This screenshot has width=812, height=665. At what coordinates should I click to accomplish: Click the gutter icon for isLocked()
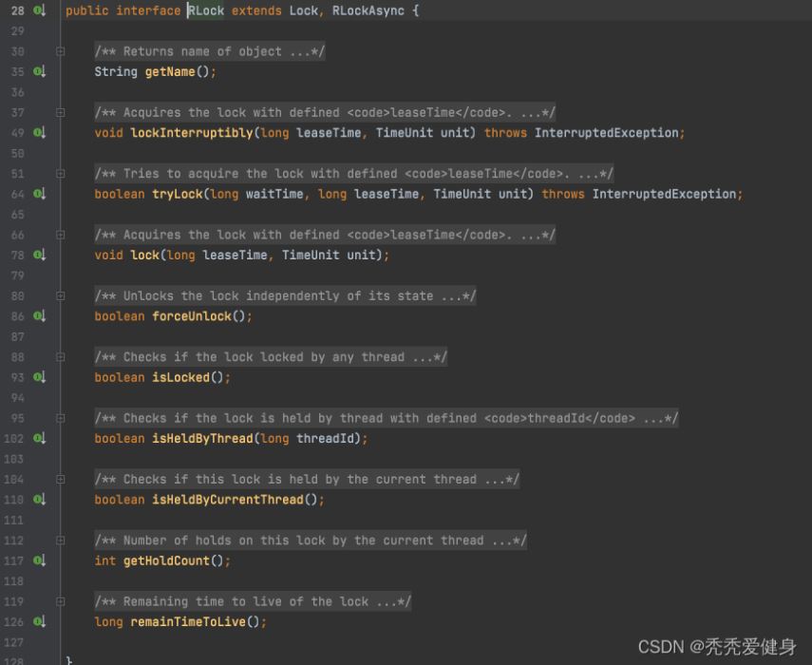click(x=39, y=377)
